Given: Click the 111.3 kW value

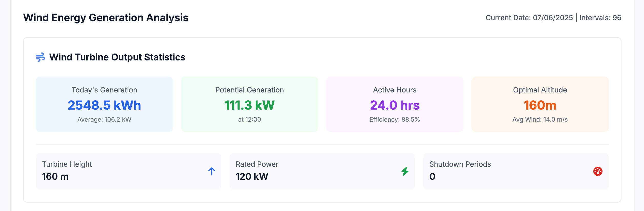Looking at the screenshot, I should pyautogui.click(x=250, y=105).
